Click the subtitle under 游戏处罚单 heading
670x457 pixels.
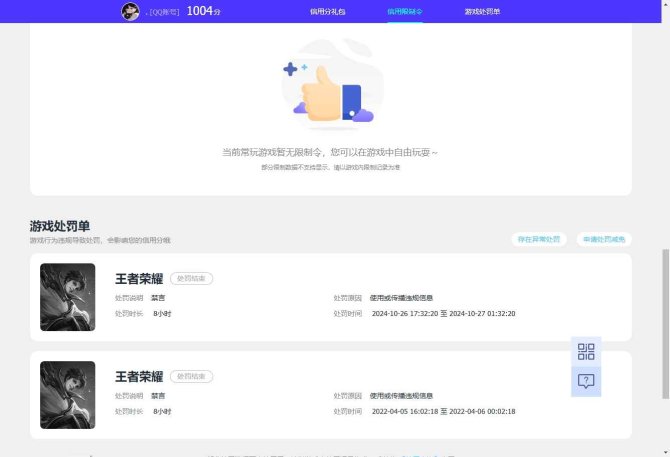click(100, 240)
